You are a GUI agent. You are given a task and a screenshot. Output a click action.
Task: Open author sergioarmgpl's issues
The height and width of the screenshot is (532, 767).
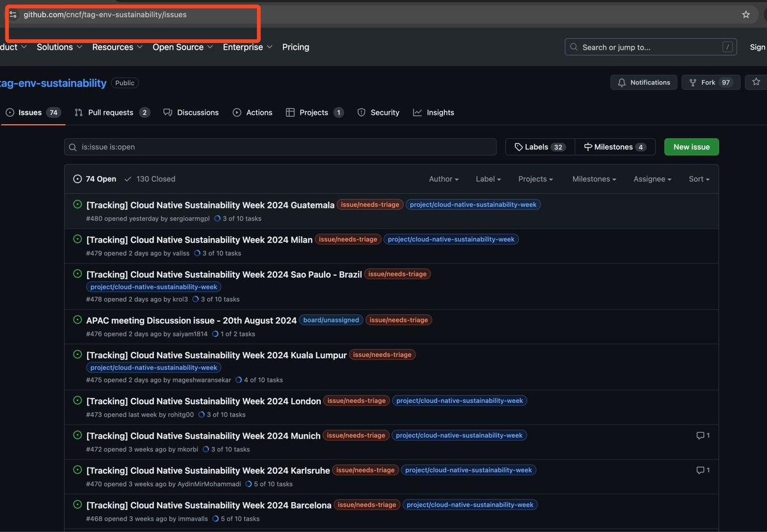[x=190, y=218]
